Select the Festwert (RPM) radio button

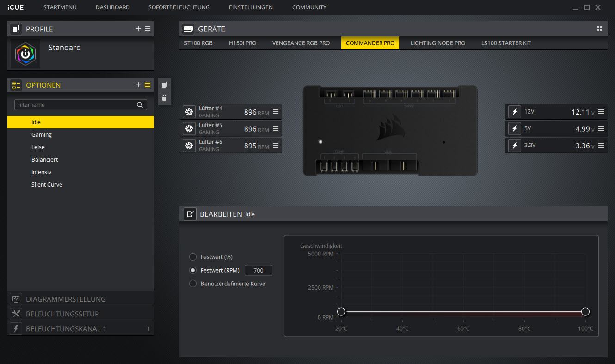pos(193,270)
